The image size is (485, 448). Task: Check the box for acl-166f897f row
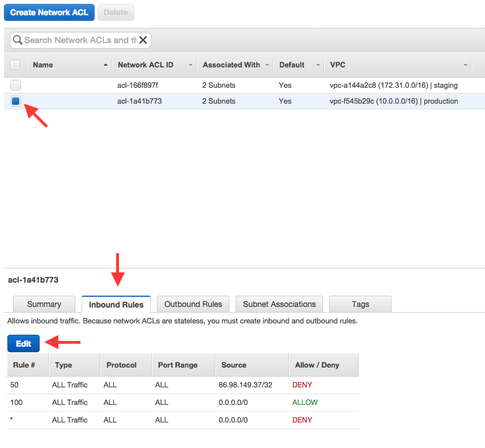pos(15,85)
